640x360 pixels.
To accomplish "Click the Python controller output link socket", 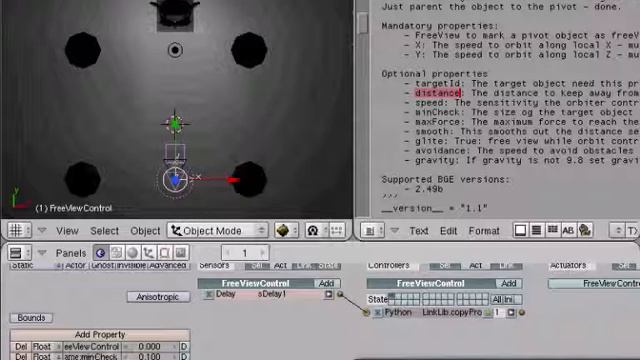I will [x=522, y=313].
